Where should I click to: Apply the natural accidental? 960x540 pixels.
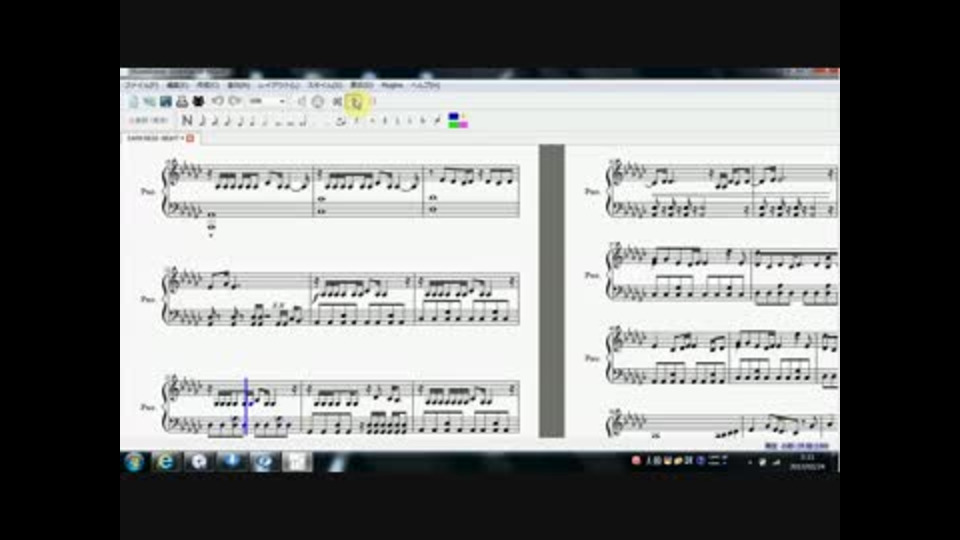397,121
